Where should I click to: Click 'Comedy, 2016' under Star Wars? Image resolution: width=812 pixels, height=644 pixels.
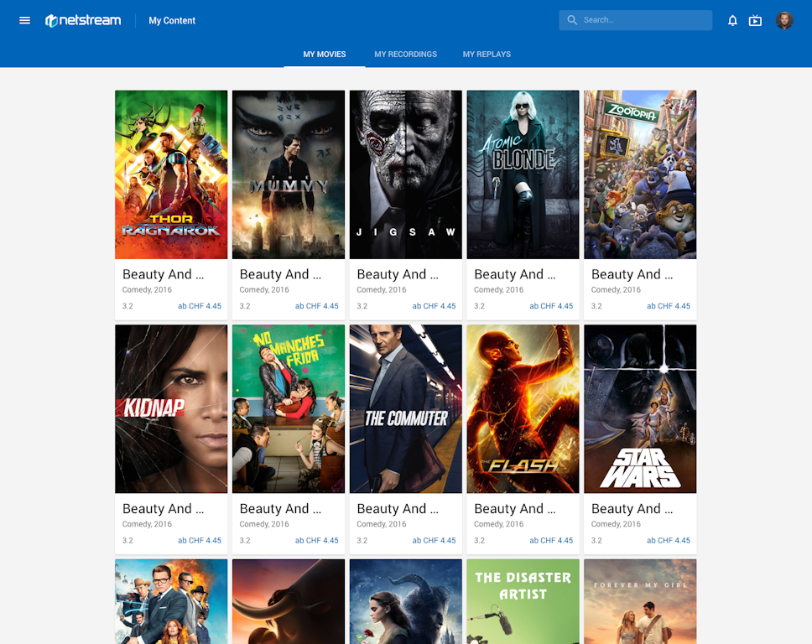[617, 524]
